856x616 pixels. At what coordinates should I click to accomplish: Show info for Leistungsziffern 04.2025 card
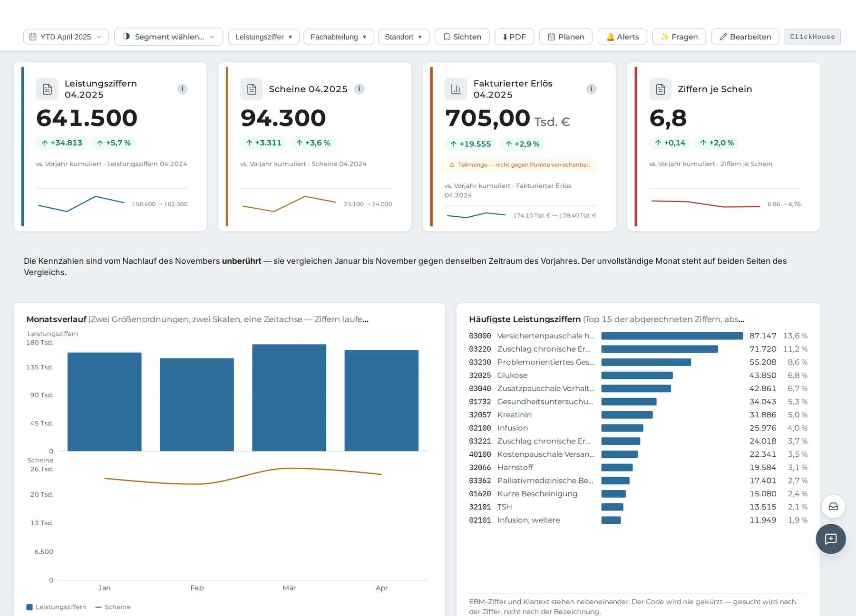182,89
